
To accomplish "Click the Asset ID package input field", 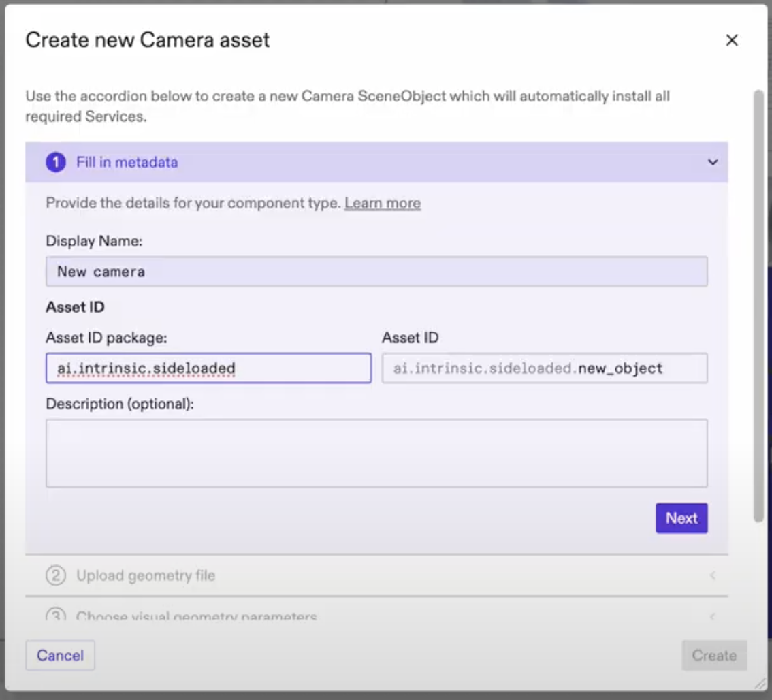I will [x=208, y=368].
